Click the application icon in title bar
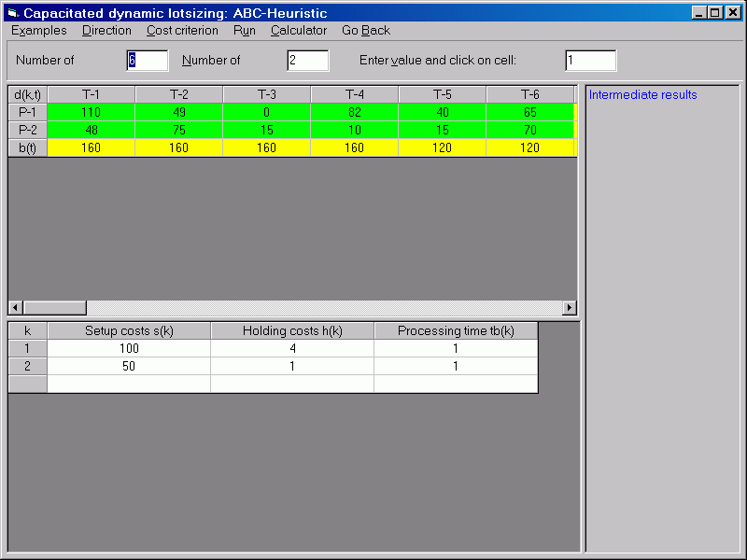The width and height of the screenshot is (747, 560). (12, 13)
